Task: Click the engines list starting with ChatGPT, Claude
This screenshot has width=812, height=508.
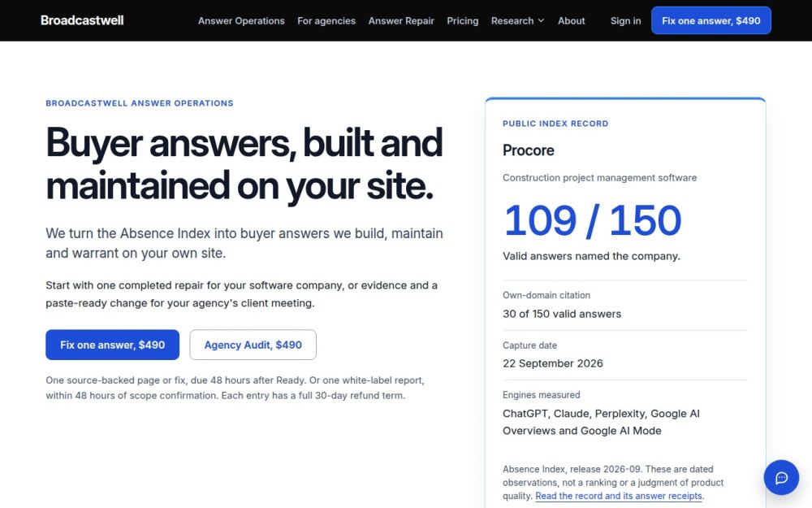Action: pos(601,422)
